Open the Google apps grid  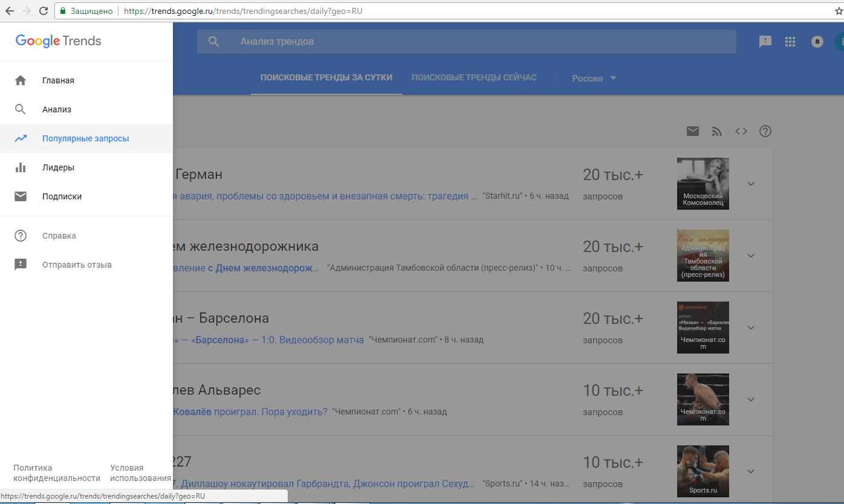click(x=790, y=42)
